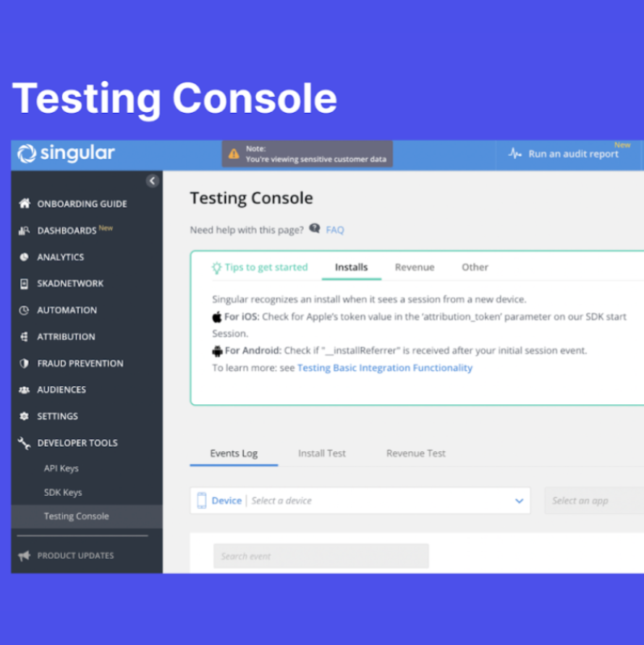The height and width of the screenshot is (645, 644).
Task: Switch to the Installs tips tab
Action: point(351,268)
